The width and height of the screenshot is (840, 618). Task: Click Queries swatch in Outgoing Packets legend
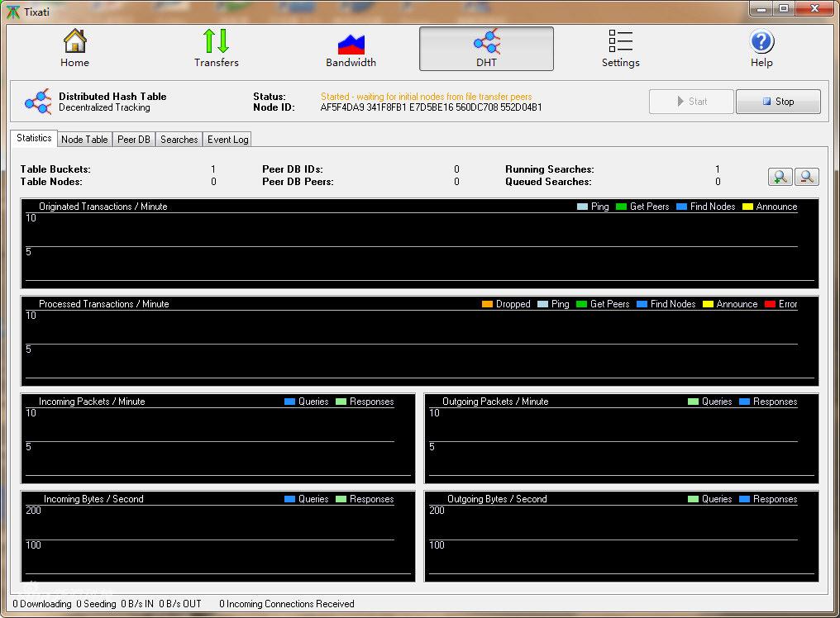coord(693,402)
